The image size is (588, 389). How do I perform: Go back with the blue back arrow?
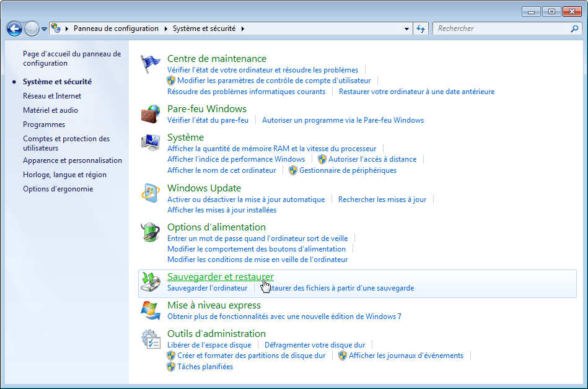pyautogui.click(x=15, y=28)
